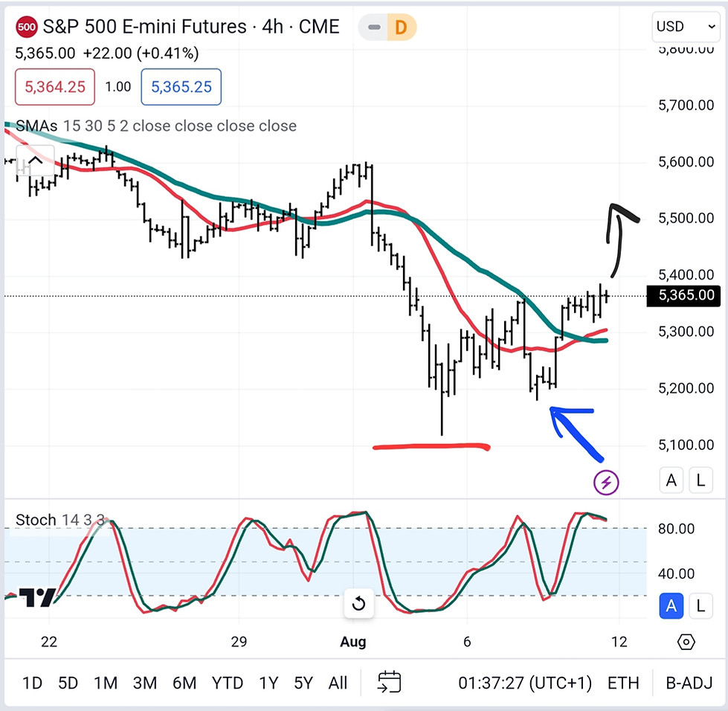
Task: Open the S&P 500 E-mini Futures symbol search
Action: pos(191,27)
